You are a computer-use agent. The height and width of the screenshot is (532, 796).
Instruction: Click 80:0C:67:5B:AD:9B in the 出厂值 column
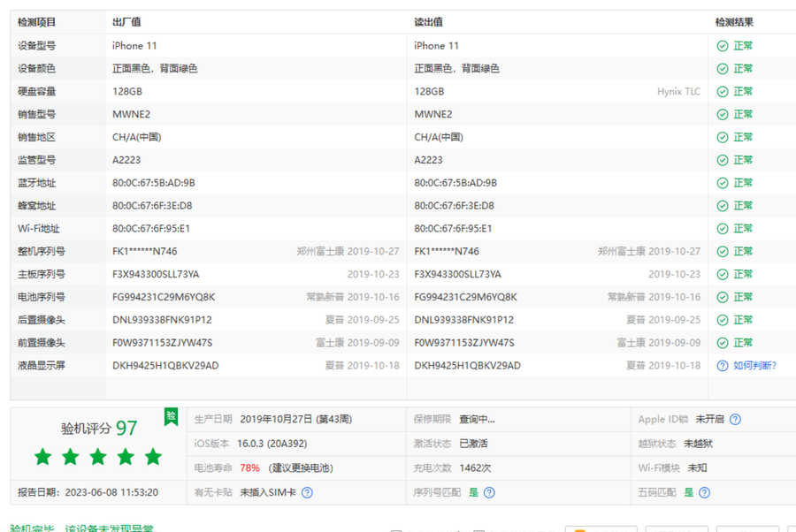click(x=154, y=183)
